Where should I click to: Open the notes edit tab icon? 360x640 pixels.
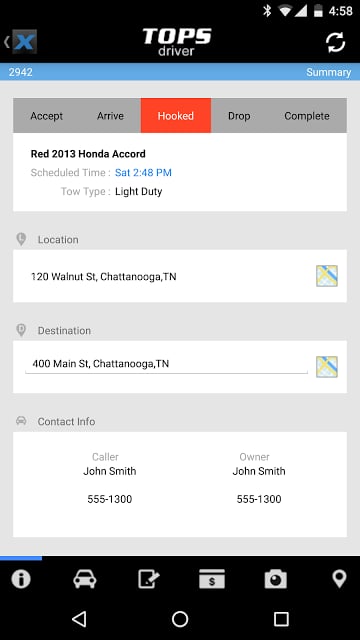pos(148,579)
